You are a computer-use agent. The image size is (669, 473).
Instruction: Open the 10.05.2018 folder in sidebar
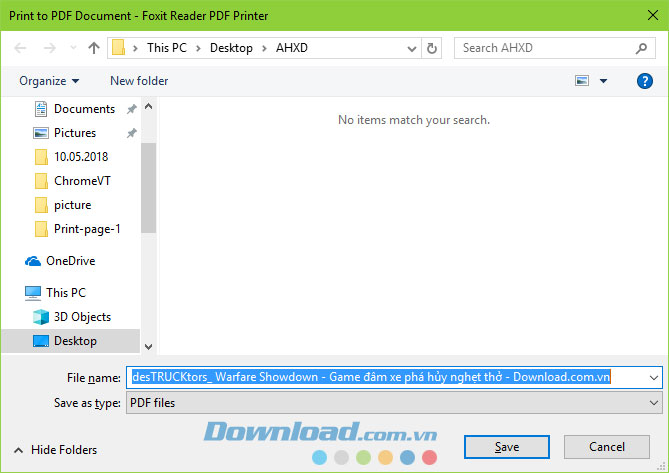pyautogui.click(x=81, y=157)
